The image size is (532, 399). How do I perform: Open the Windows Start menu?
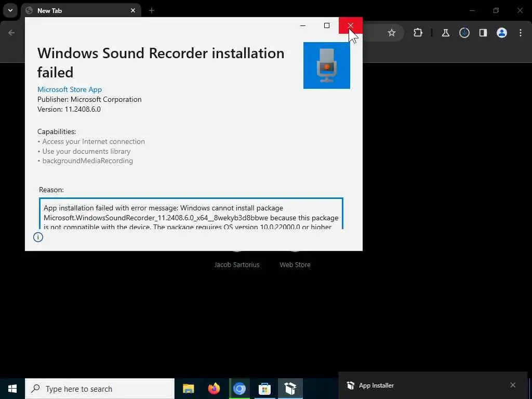12,389
